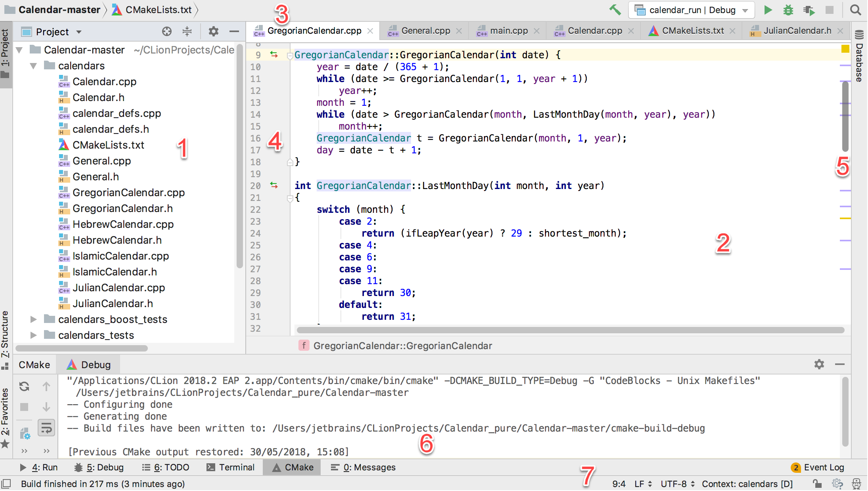Click Scroll from Source target icon
The width and height of the screenshot is (868, 491).
[167, 32]
